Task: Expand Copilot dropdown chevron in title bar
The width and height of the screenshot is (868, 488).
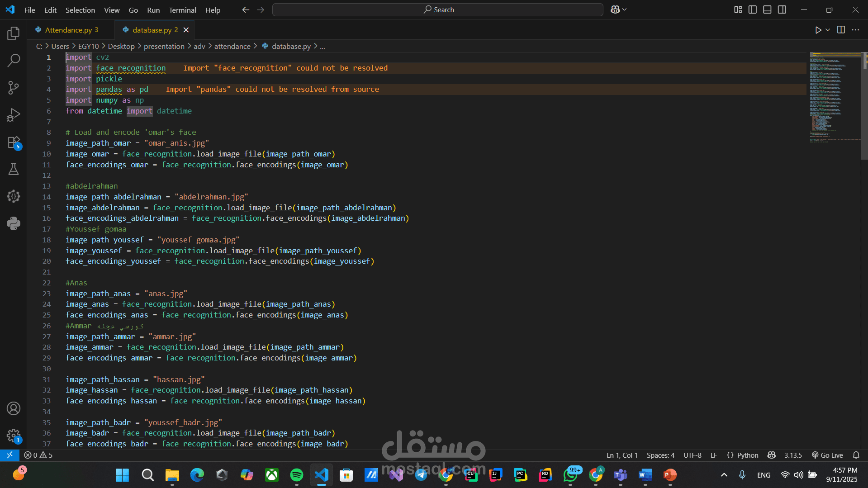Action: pos(625,9)
